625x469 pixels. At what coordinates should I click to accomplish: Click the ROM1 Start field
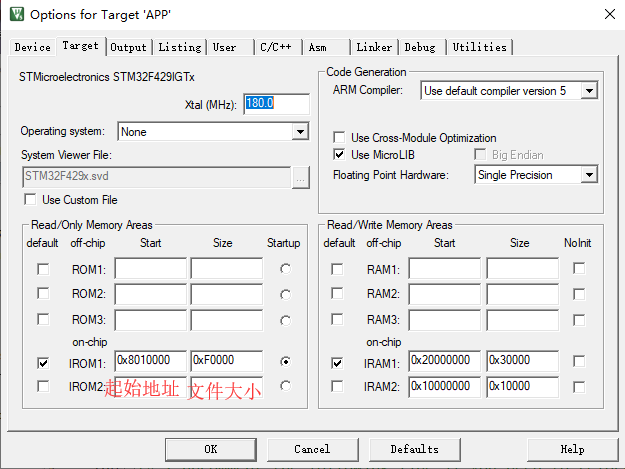[151, 268]
